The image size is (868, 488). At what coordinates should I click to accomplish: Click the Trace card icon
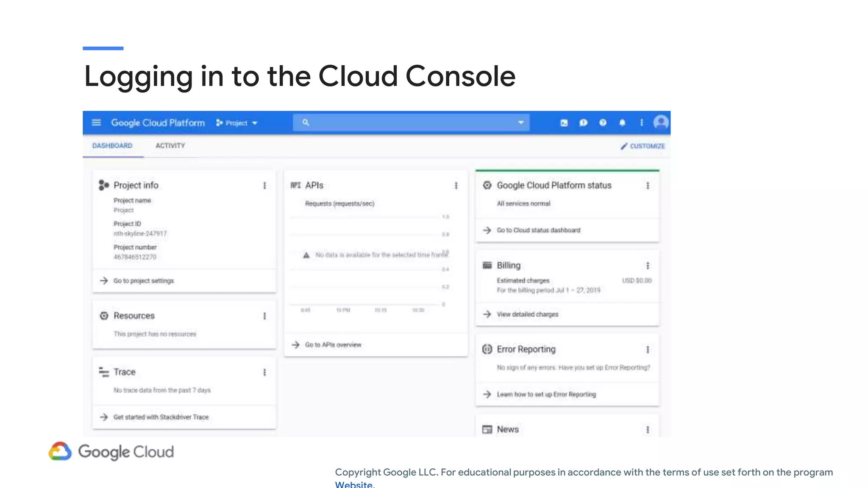click(x=104, y=372)
